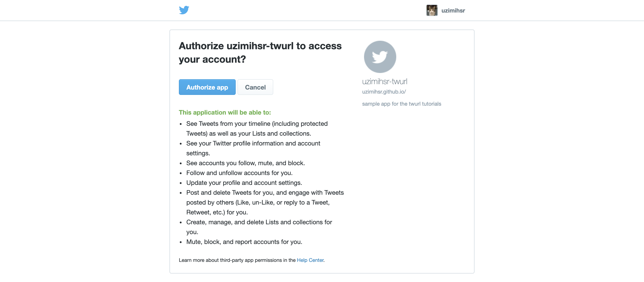The height and width of the screenshot is (282, 644).
Task: Click the Update your profile and account settings item
Action: (x=244, y=183)
